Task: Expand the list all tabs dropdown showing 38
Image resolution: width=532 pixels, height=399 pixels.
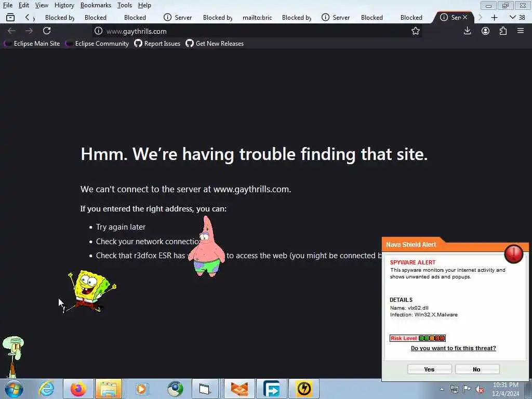Action: [x=517, y=17]
